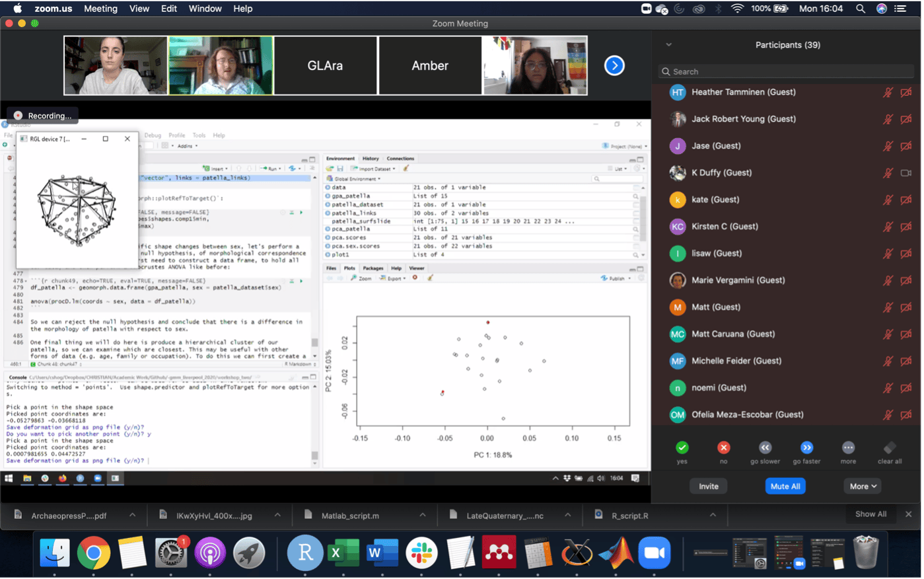Open Microsoft Word from the dock
This screenshot has height=579, width=924.
382,553
